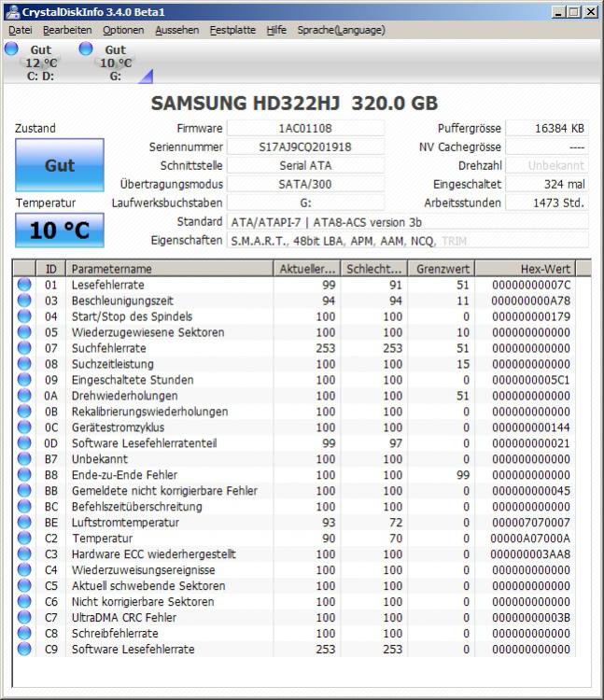The height and width of the screenshot is (700, 604).
Task: Click the Puffergrösse value 16384 KB
Action: pyautogui.click(x=547, y=129)
